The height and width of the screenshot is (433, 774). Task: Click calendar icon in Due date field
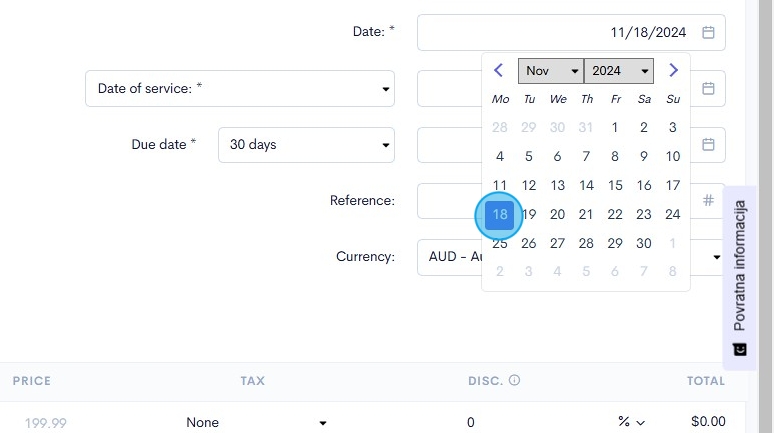click(708, 144)
